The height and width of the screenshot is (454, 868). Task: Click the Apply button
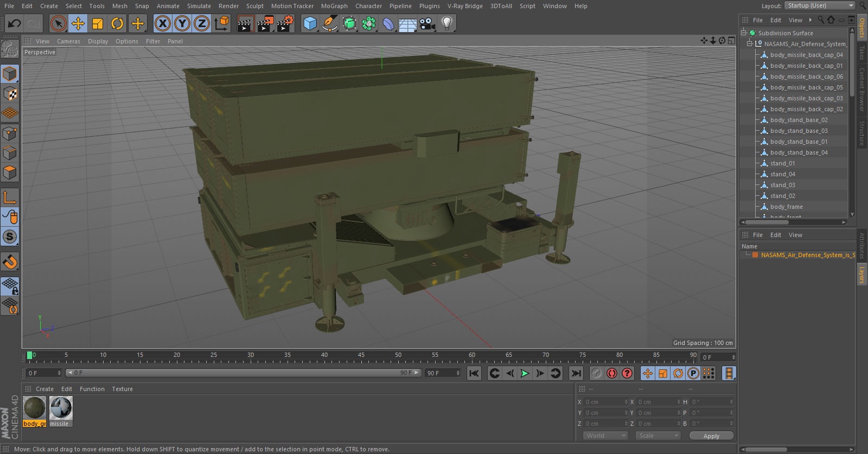pyautogui.click(x=711, y=436)
